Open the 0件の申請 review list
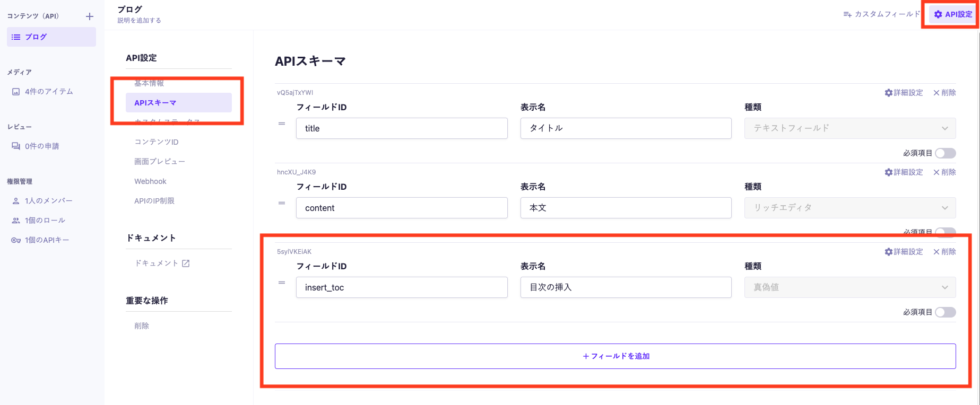The image size is (980, 405). [x=42, y=146]
